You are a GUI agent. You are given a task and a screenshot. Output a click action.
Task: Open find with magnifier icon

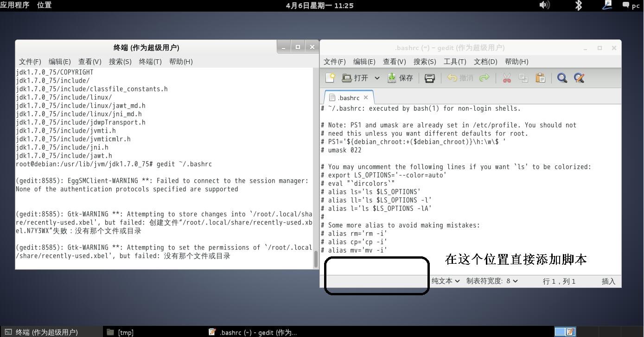coord(562,78)
